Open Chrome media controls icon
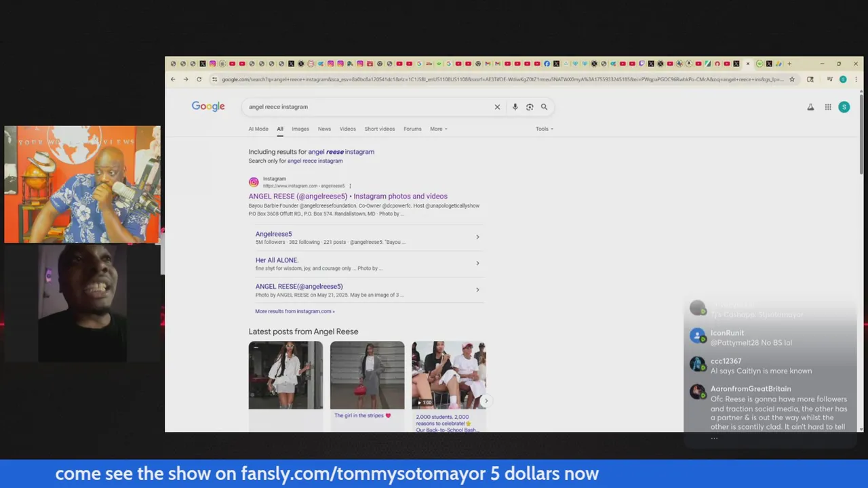The width and height of the screenshot is (868, 488). tap(829, 79)
